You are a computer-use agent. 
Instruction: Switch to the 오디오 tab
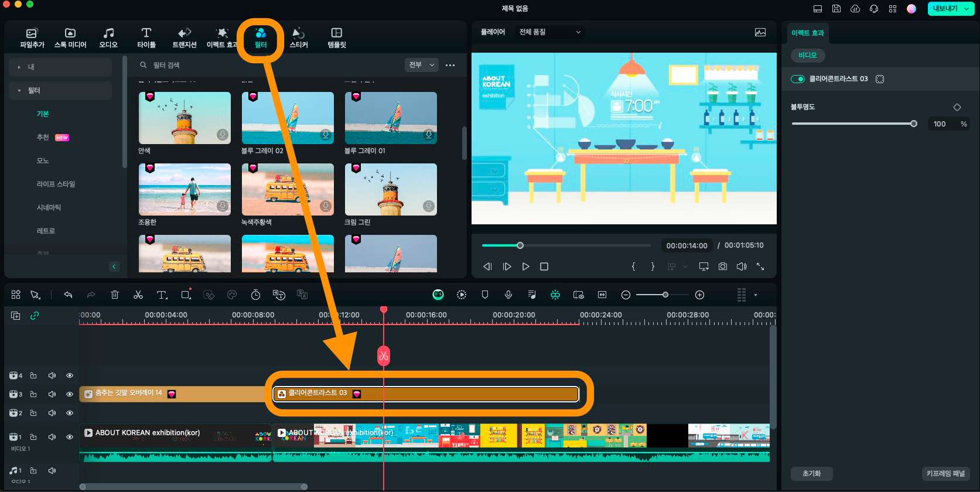pyautogui.click(x=108, y=37)
